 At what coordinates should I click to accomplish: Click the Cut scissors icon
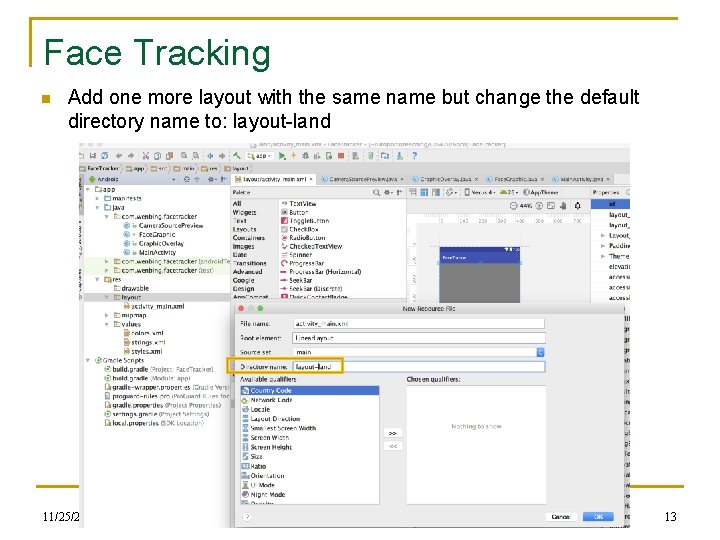[x=146, y=156]
